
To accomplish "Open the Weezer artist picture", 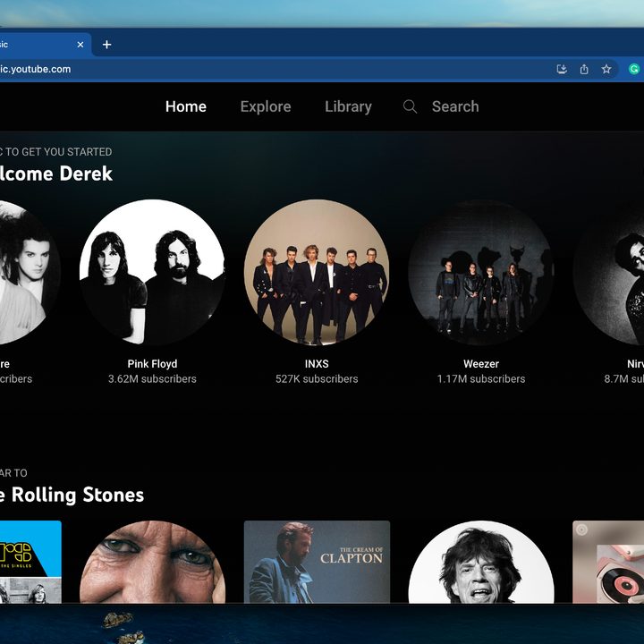I will coord(481,272).
